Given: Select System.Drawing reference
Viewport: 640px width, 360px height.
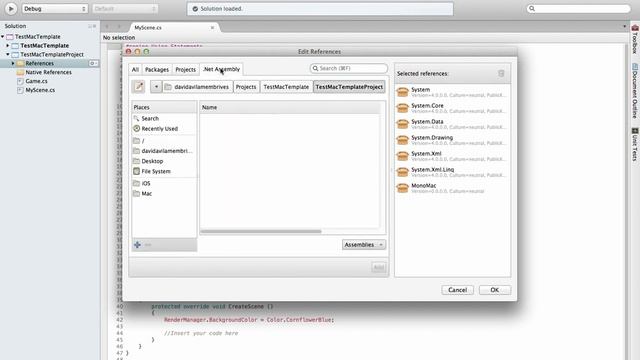Looking at the screenshot, I should pos(452,140).
